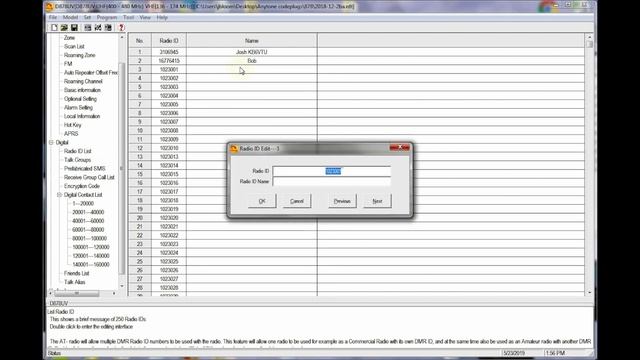Click the Bob name cell in row 2

pyautogui.click(x=252, y=61)
